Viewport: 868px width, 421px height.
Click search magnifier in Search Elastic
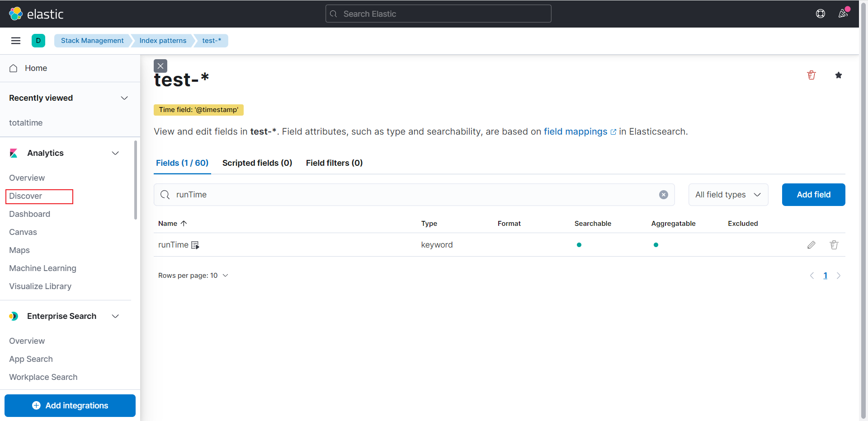coord(334,14)
